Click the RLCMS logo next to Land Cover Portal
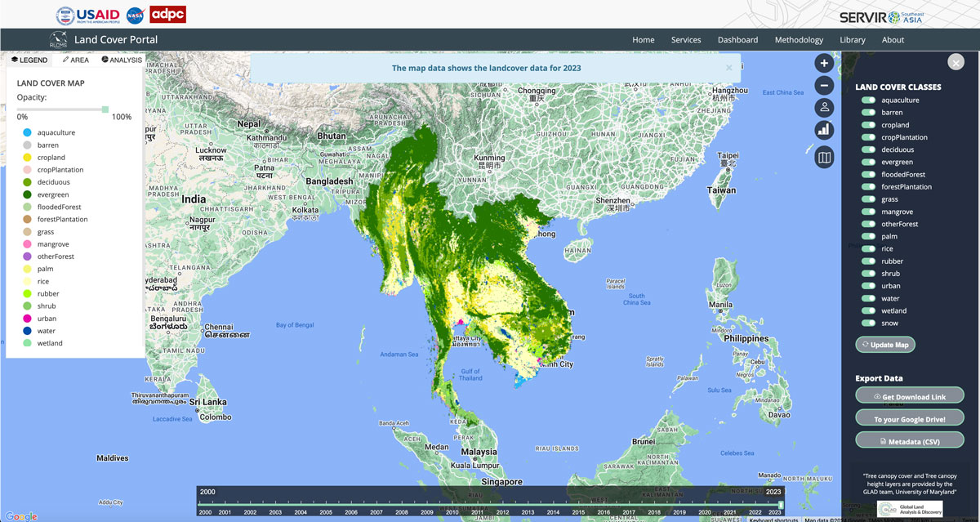Viewport: 980px width, 522px height. (x=57, y=38)
